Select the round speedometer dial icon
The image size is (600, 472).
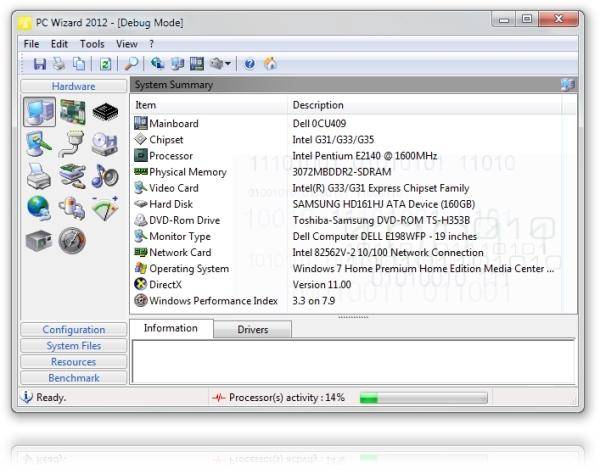[x=72, y=241]
